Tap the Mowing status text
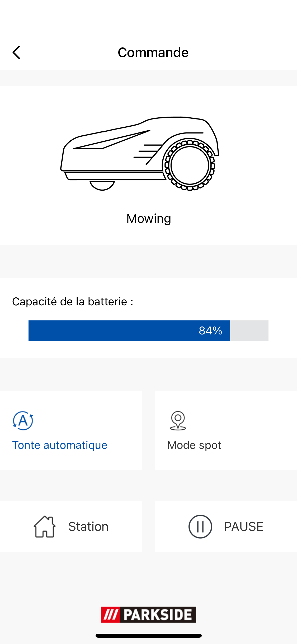Viewport: 297px width, 644px height. (x=149, y=219)
